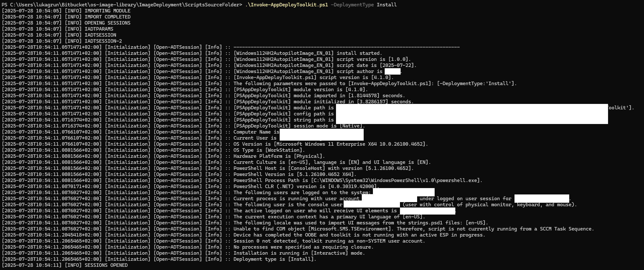Select the OPENING SESSIONS log line
This screenshot has width=644, height=270.
(x=107, y=23)
